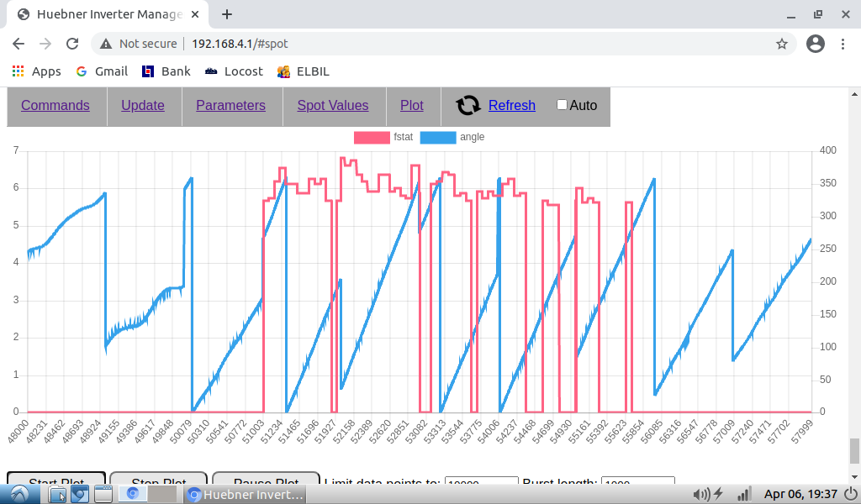The image size is (861, 504).
Task: Open the Chrome profile avatar
Action: [815, 44]
